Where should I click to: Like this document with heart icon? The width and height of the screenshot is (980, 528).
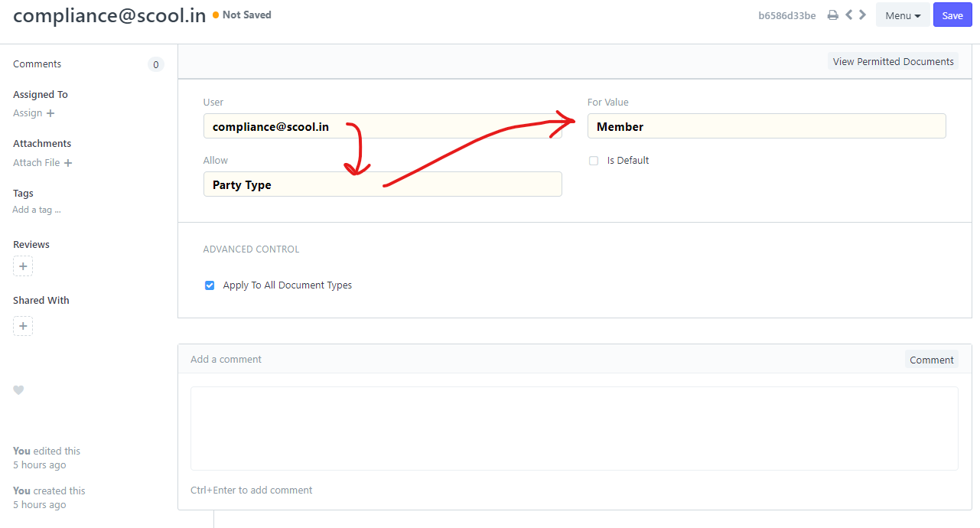[x=18, y=390]
